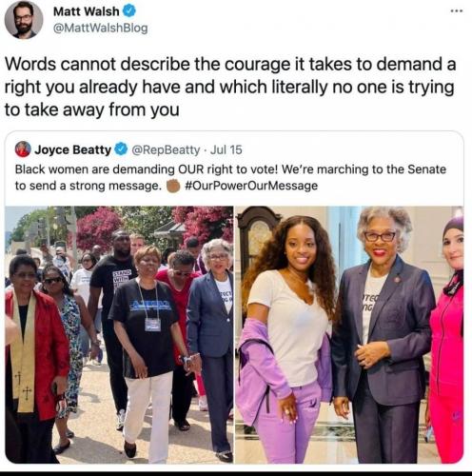472x476 pixels.
Task: Open the #OurPowerOurMessage hashtag
Action: point(251,186)
